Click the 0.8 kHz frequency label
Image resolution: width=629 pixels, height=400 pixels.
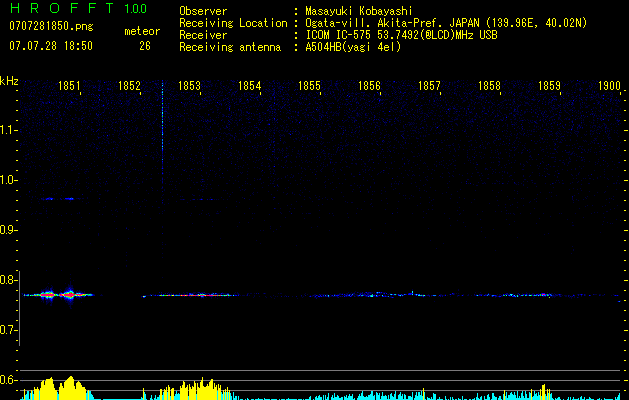pos(8,280)
